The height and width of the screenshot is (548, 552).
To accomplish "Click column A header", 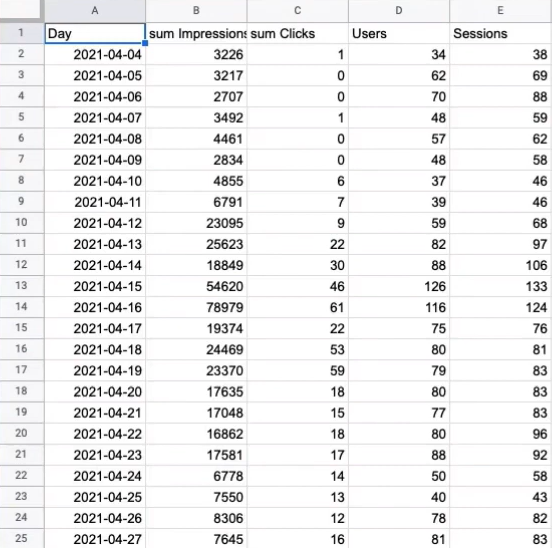I will (x=95, y=11).
